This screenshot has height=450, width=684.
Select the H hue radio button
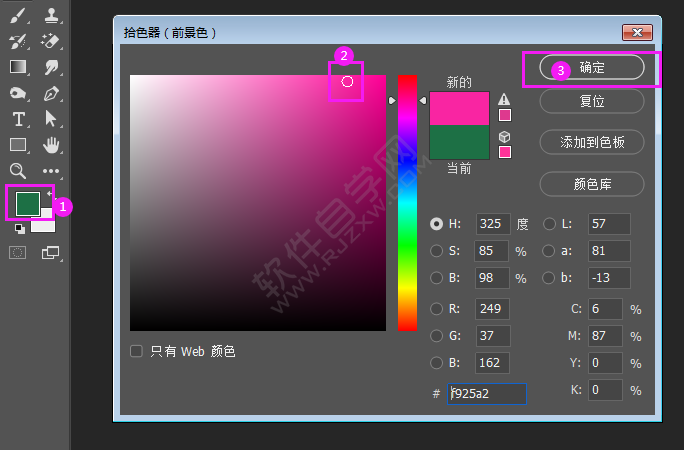coord(436,224)
